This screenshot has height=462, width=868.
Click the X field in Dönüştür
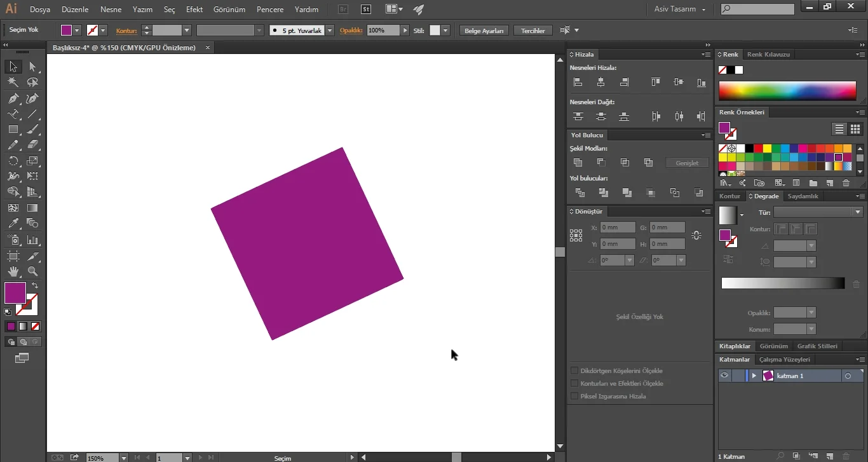click(x=618, y=227)
